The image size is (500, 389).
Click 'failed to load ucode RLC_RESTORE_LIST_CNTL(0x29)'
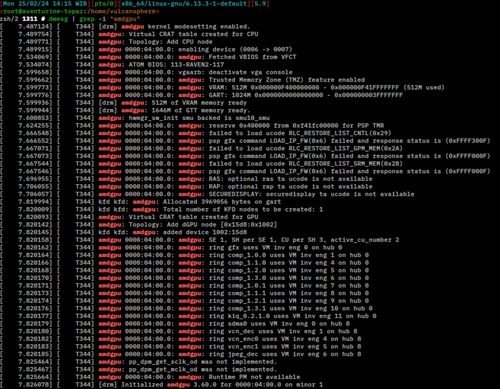tap(300, 133)
